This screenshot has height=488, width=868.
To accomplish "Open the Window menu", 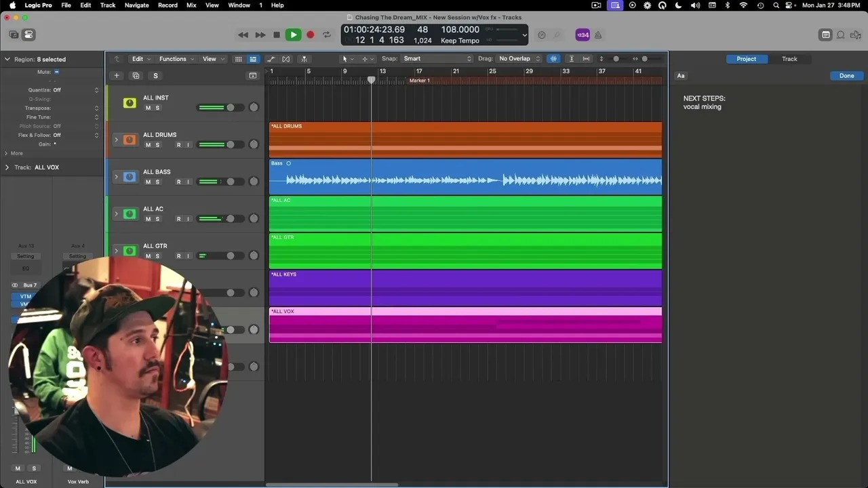I will (239, 5).
